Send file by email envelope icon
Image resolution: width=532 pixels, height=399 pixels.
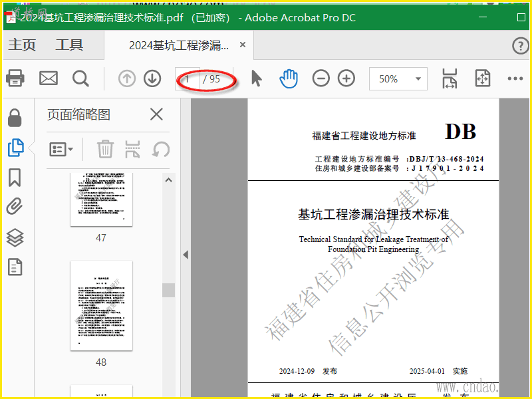pyautogui.click(x=49, y=78)
